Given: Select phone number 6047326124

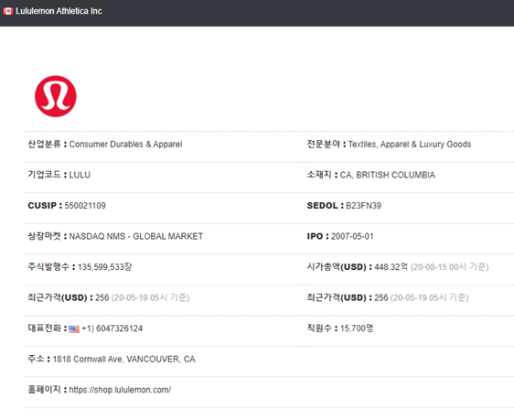Looking at the screenshot, I should [119, 328].
